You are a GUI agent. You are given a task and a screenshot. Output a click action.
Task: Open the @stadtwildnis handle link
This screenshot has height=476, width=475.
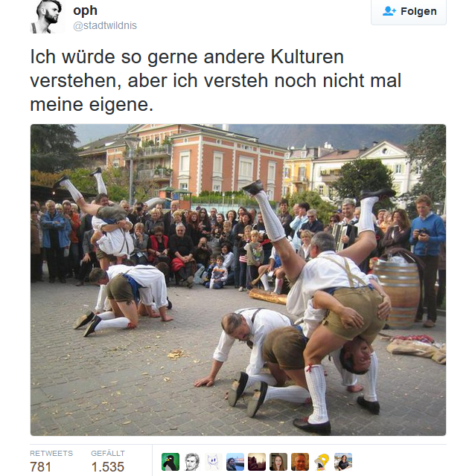(105, 25)
